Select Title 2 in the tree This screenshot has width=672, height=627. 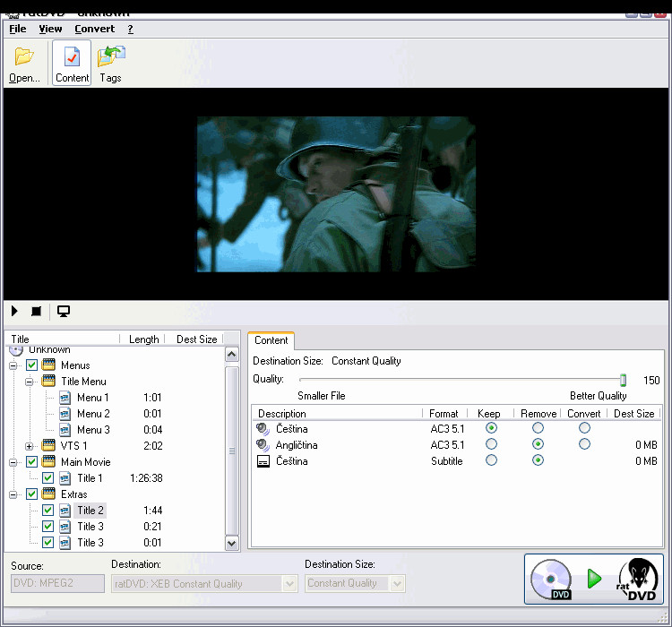click(x=90, y=510)
